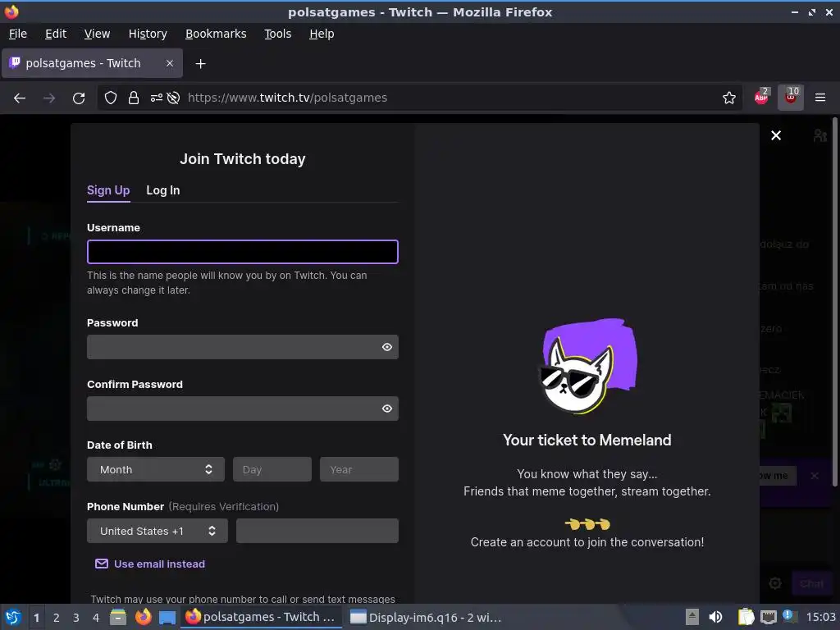
Task: Click the phone number input field
Action: coord(317,531)
